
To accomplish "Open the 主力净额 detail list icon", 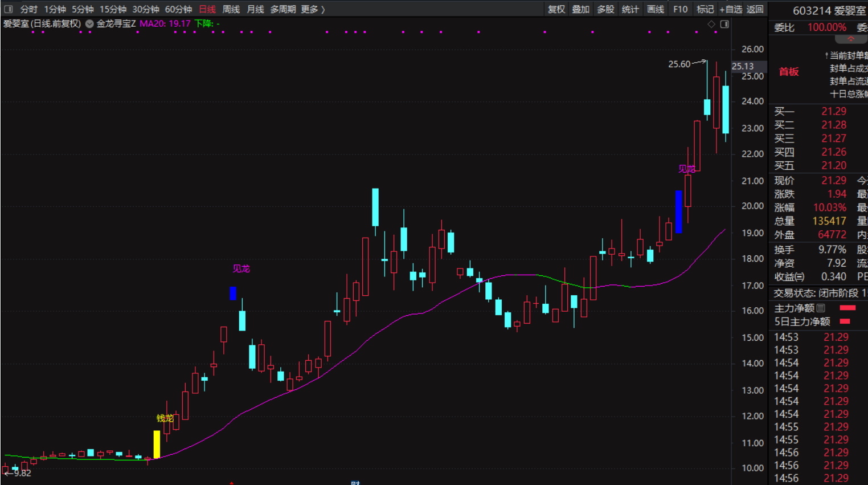I will click(821, 308).
